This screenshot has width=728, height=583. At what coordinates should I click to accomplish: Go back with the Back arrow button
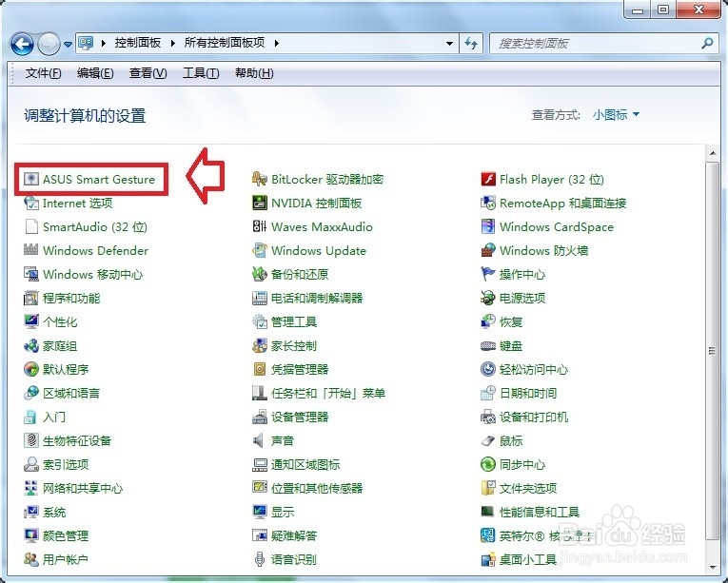point(22,44)
